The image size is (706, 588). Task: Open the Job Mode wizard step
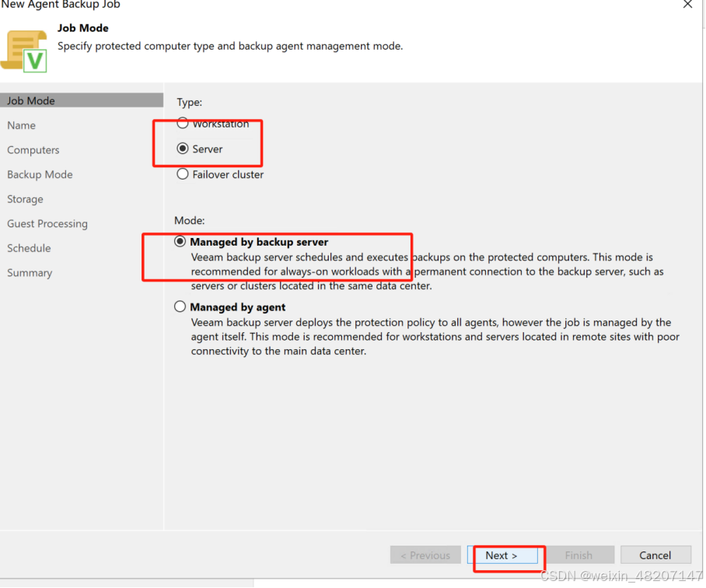tap(82, 100)
